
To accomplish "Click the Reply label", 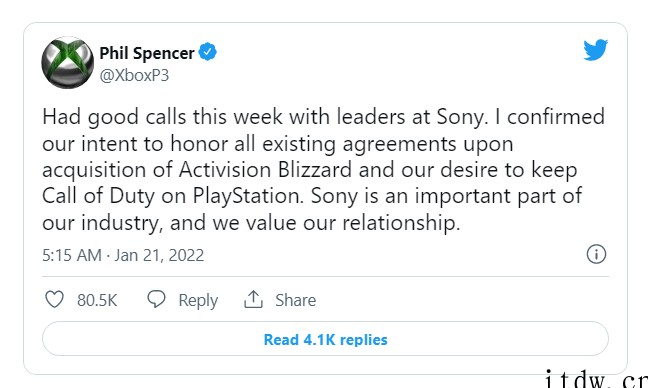I will (x=198, y=300).
